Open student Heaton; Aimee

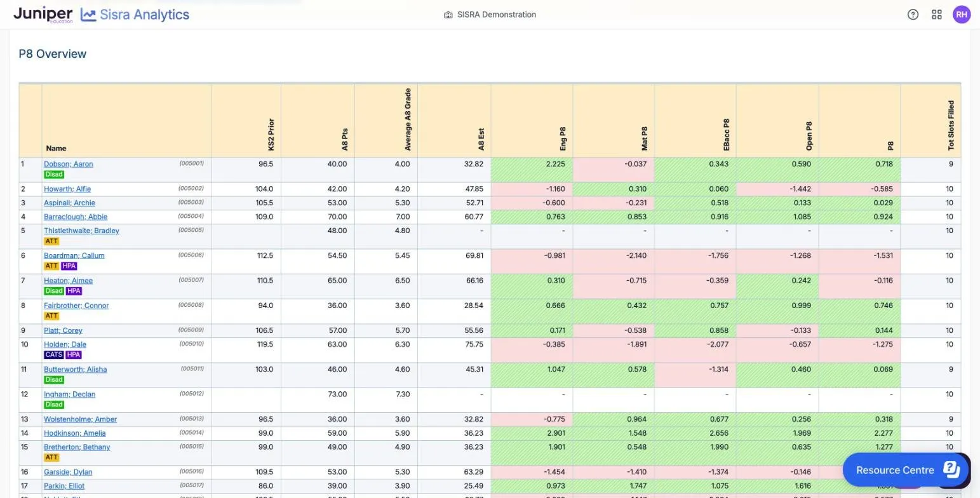coord(68,281)
